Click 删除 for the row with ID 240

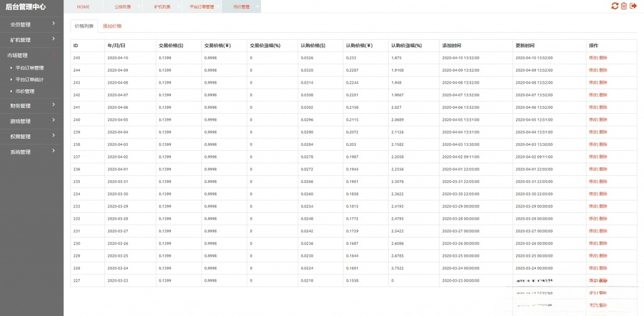point(603,119)
